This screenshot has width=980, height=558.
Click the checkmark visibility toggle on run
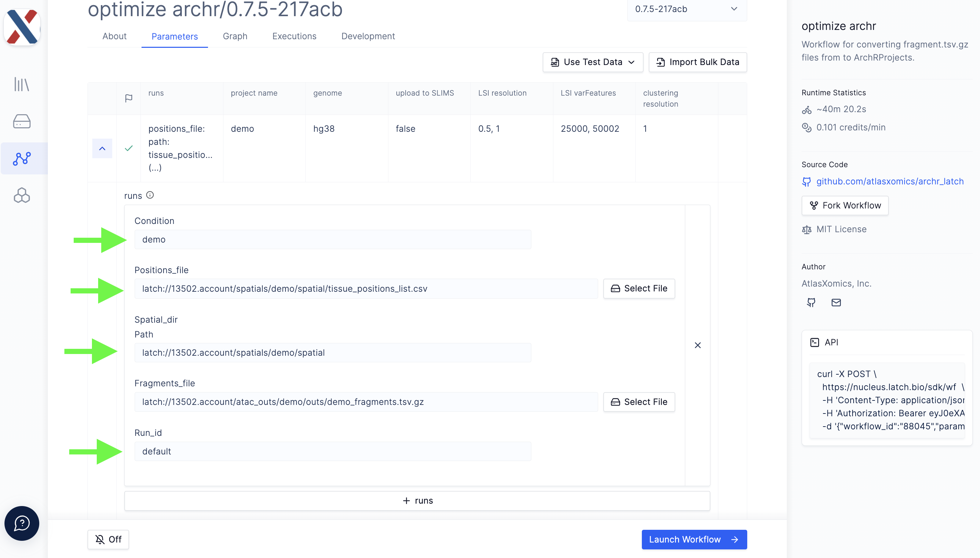(x=128, y=148)
